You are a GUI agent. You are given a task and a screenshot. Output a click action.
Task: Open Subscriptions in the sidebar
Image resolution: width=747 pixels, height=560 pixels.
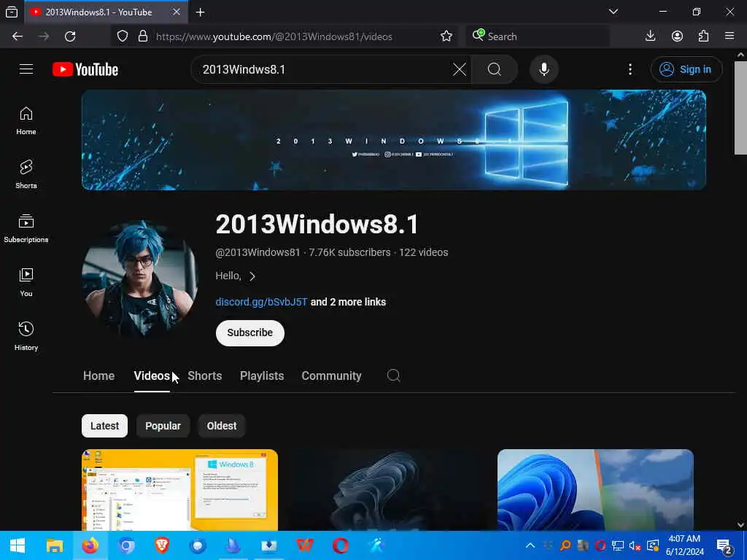pos(26,228)
